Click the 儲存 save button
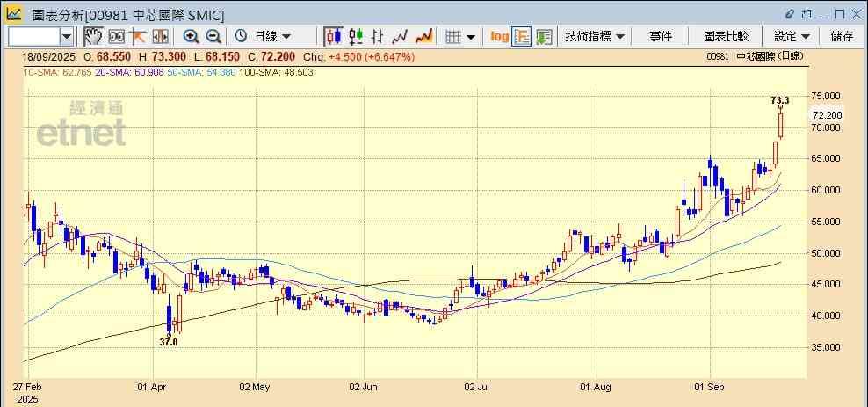 (x=842, y=37)
